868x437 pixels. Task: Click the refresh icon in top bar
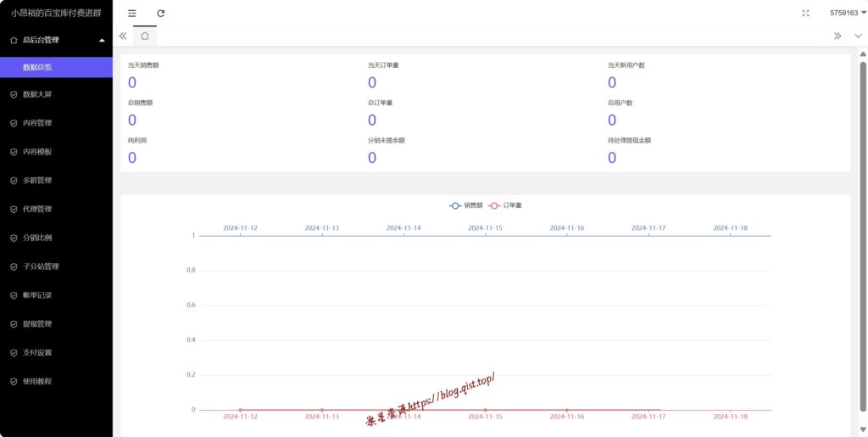(x=160, y=13)
